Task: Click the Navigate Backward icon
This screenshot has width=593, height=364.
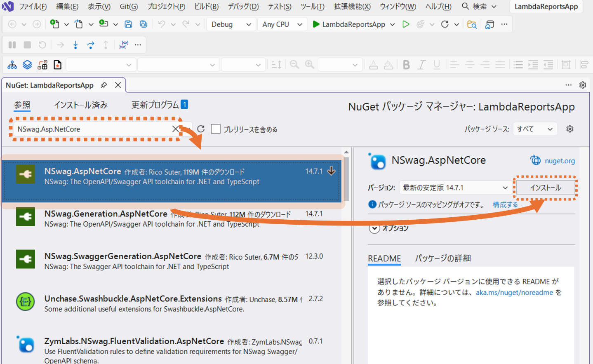Action: [x=12, y=24]
